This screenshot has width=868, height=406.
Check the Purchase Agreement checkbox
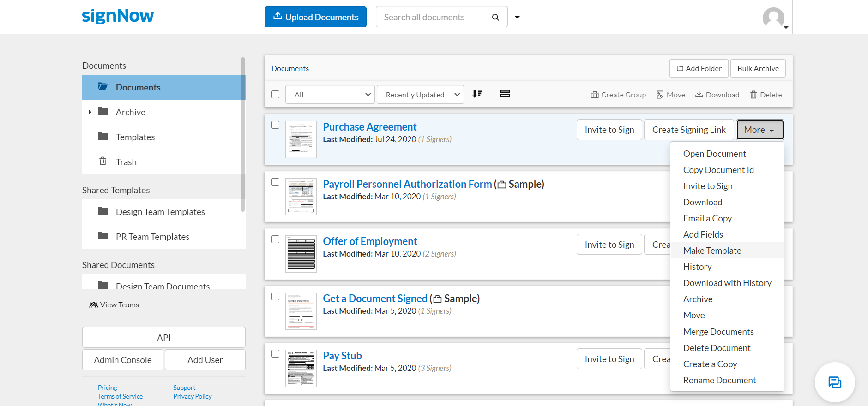click(276, 125)
